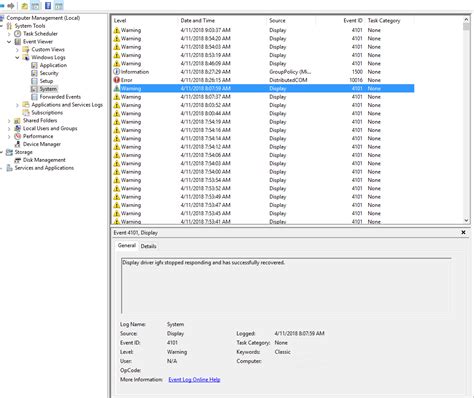This screenshot has width=474, height=398.
Task: Expand the Custom Views node
Action: tap(17, 50)
